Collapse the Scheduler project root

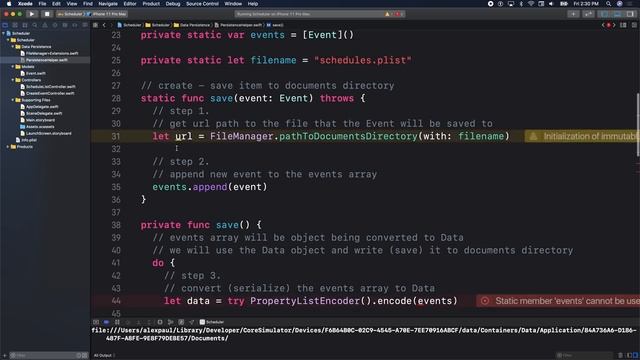tap(3, 33)
